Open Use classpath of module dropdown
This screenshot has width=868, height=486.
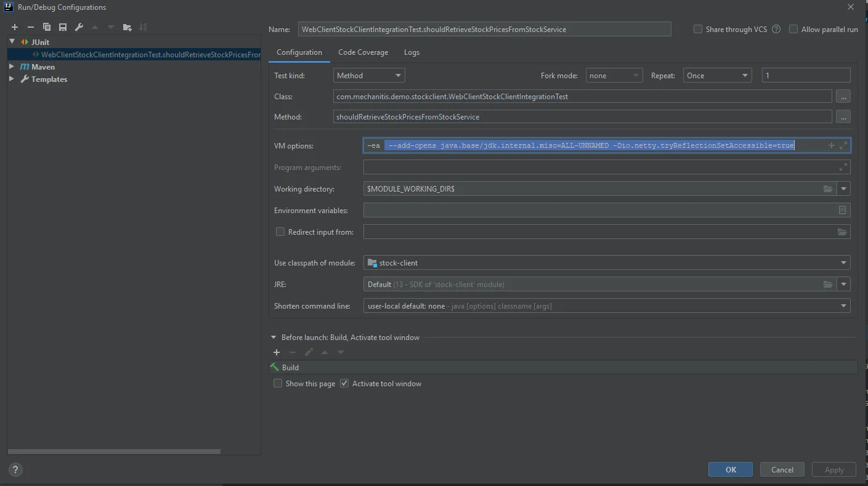tap(607, 263)
